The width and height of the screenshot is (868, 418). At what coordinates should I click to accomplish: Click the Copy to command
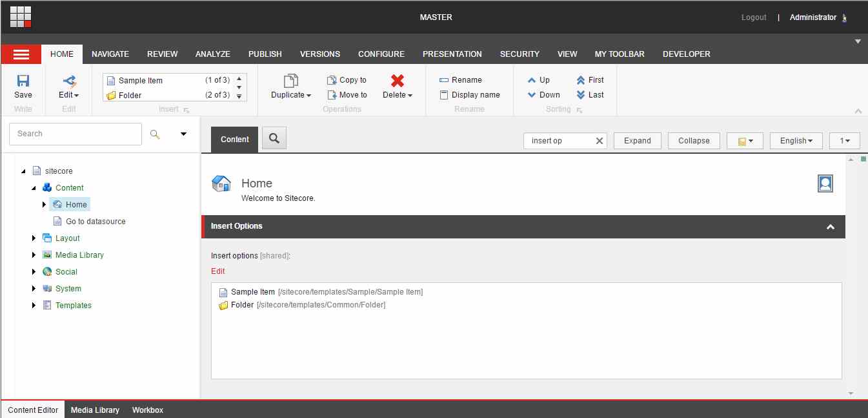click(x=347, y=80)
